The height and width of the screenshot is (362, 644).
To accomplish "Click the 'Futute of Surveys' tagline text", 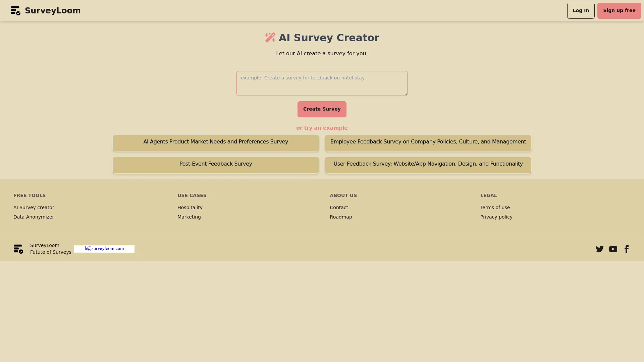I will pos(51,252).
